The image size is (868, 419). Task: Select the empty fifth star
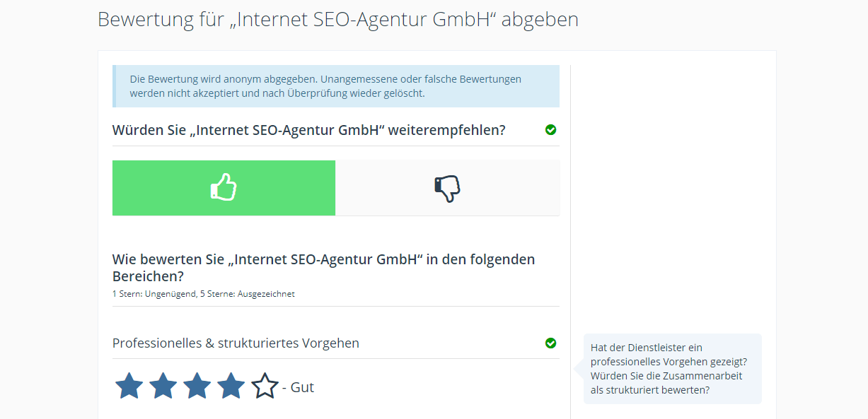tap(265, 386)
